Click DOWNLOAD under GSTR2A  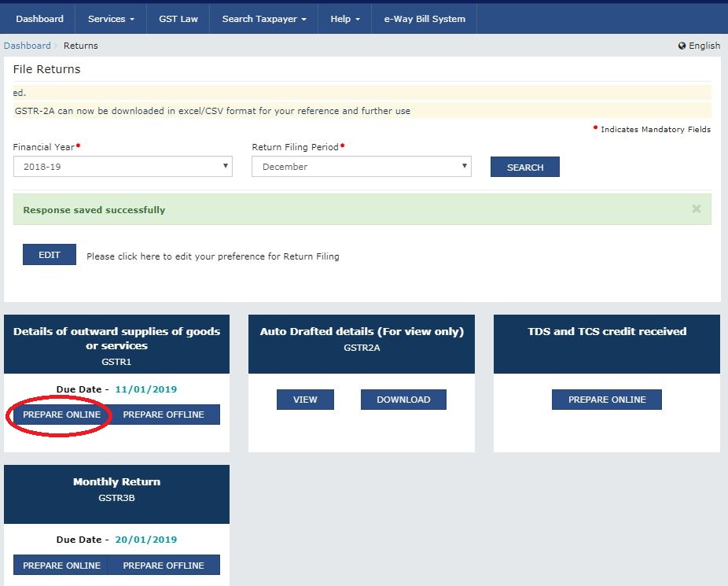click(403, 400)
